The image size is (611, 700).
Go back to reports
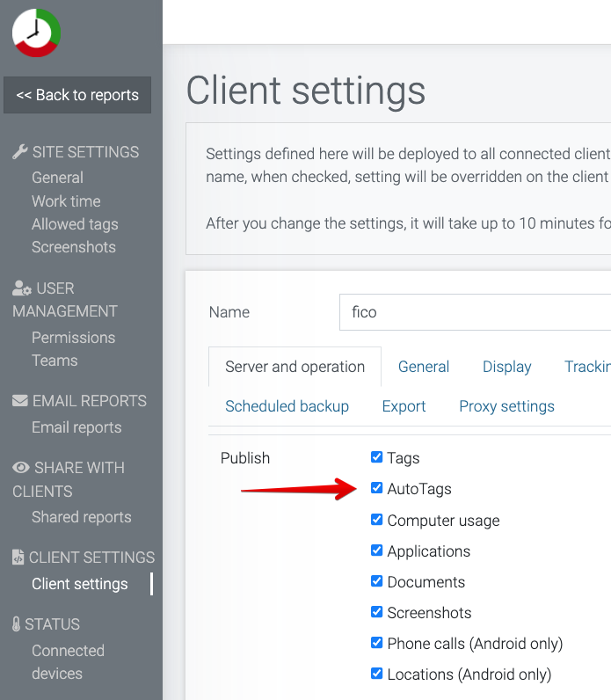[x=77, y=95]
